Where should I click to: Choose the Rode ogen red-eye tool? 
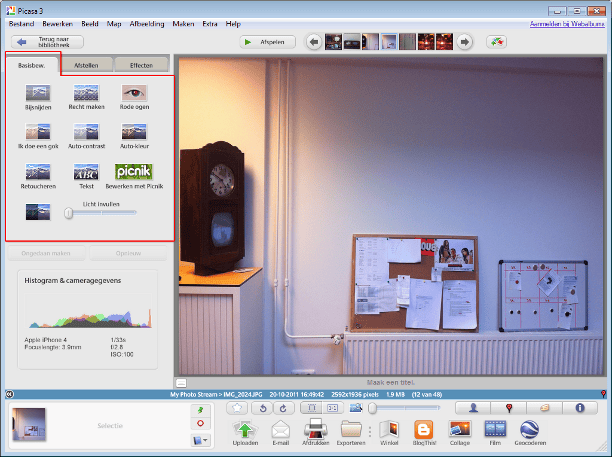pyautogui.click(x=134, y=93)
